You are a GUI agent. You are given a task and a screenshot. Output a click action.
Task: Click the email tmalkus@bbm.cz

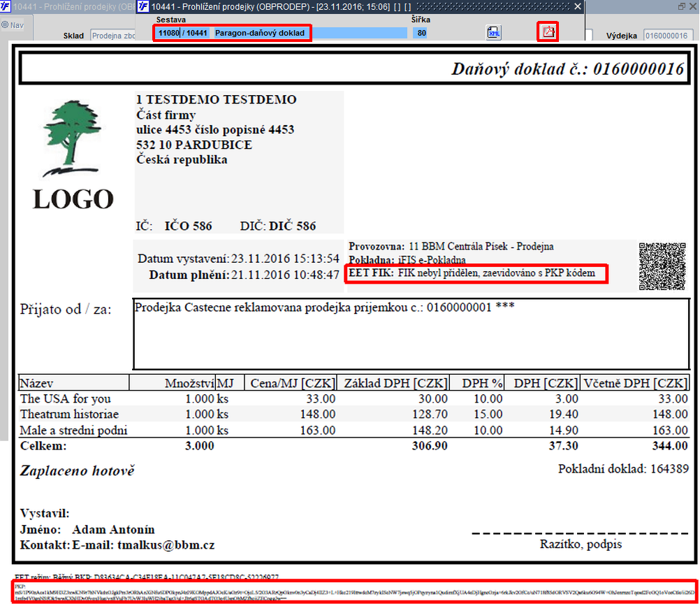(x=166, y=545)
